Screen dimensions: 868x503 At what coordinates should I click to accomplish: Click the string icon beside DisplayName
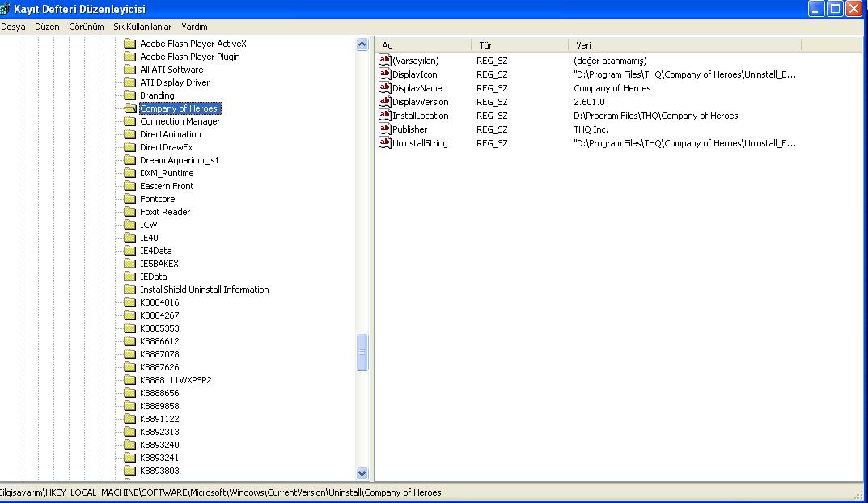point(385,87)
